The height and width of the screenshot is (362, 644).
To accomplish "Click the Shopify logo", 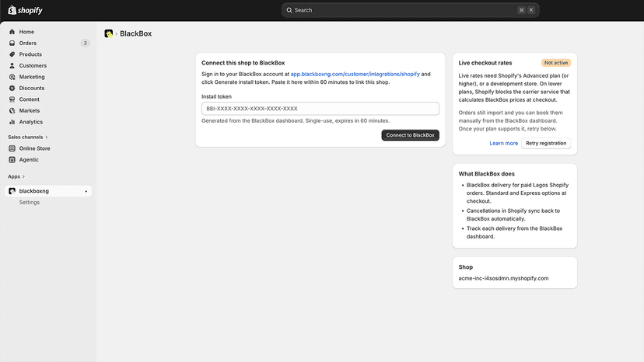I will point(26,10).
